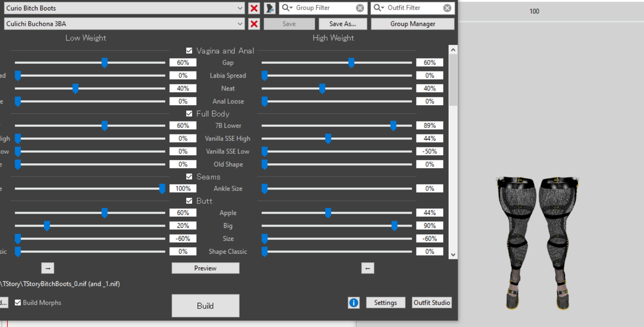Click the vertical scrollbar thumb of slider list
This screenshot has height=327, width=644.
453,80
